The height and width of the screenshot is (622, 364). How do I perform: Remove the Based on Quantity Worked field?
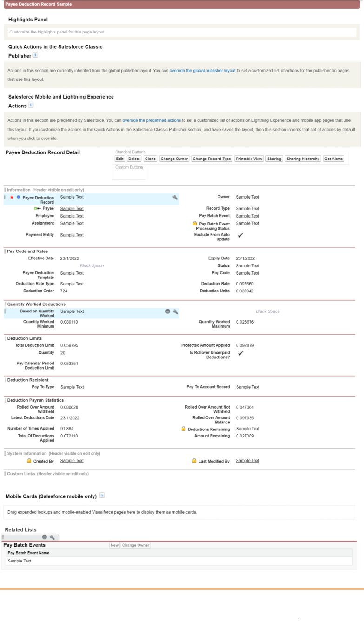168,311
